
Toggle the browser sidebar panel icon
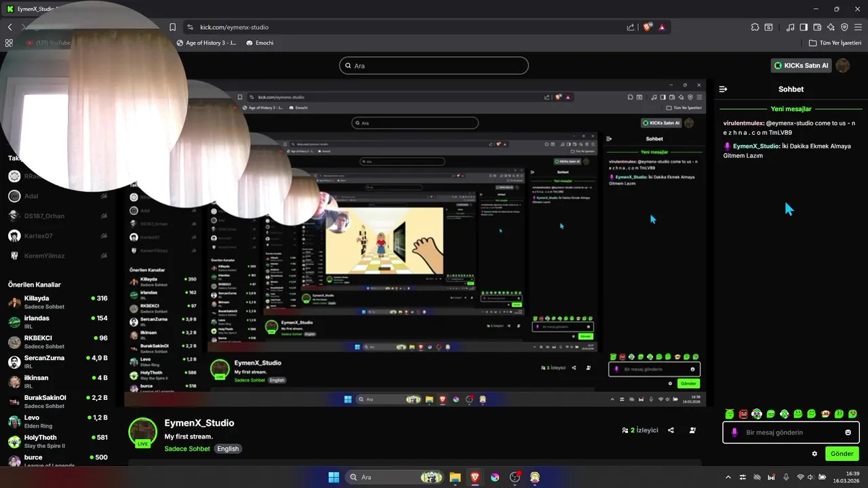coord(804,27)
